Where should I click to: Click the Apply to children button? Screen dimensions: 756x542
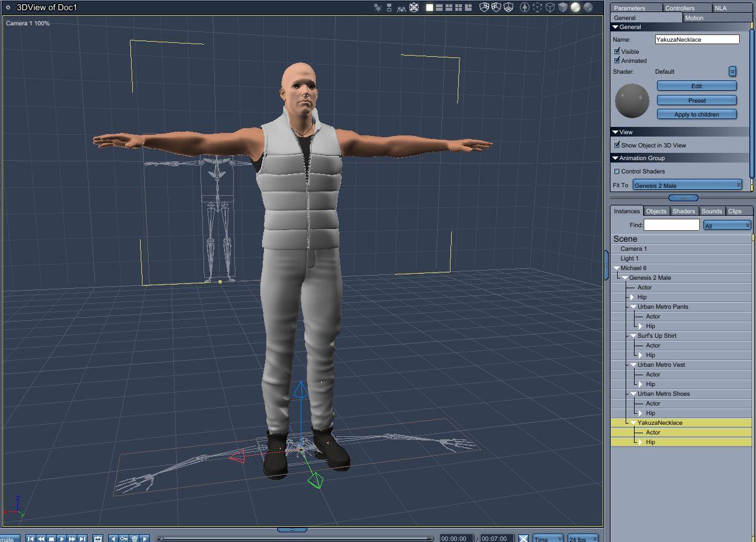point(696,114)
